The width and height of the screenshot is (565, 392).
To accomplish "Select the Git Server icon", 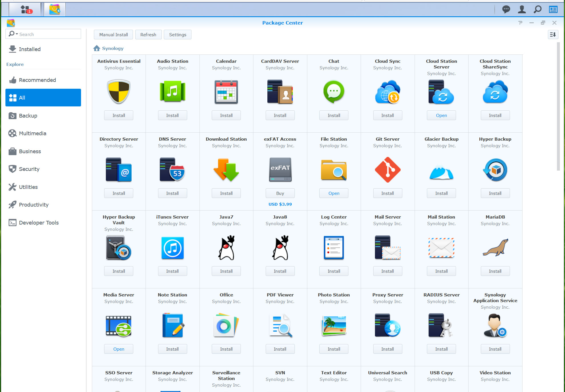I will point(388,169).
